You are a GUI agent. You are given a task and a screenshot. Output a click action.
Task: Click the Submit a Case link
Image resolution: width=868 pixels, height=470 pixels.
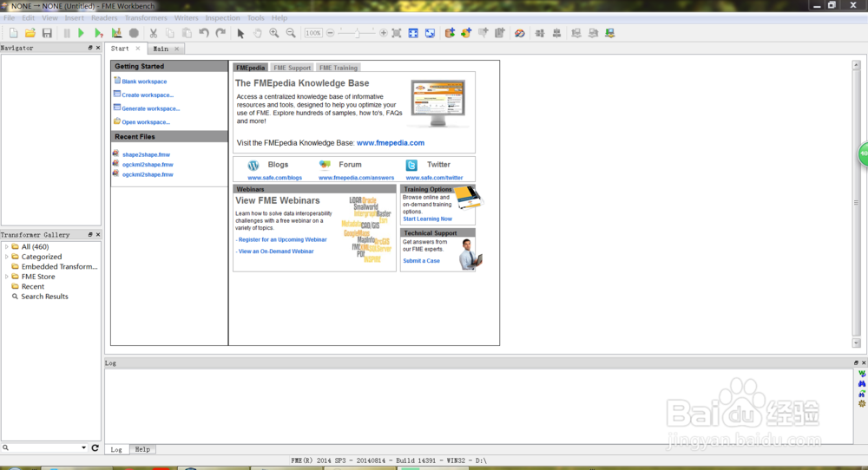421,261
